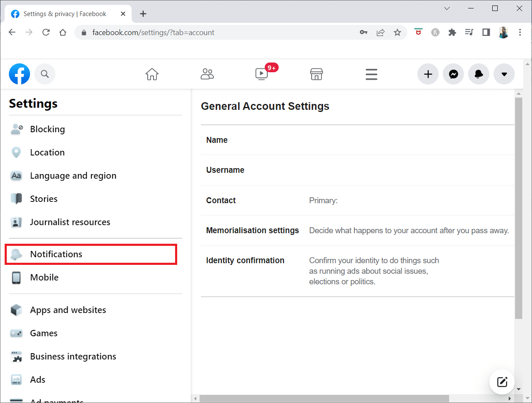Click the Apps and websites cube icon

pyautogui.click(x=16, y=310)
